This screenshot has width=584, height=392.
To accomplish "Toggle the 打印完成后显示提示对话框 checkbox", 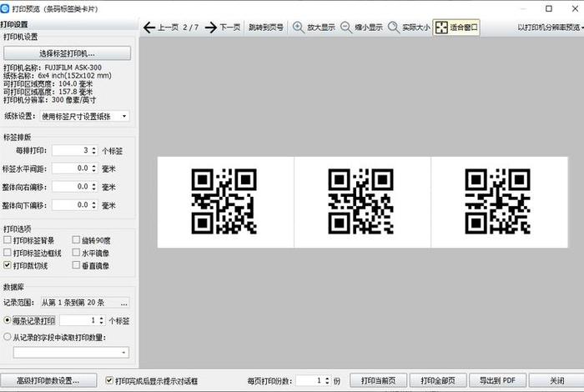I will (x=109, y=380).
